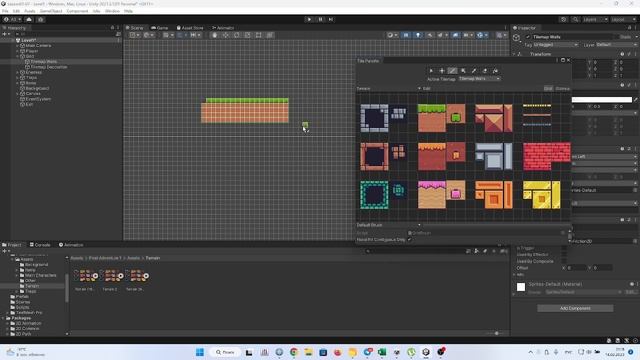Toggle scene audio icon
The height and width of the screenshot is (360, 640).
429,35
